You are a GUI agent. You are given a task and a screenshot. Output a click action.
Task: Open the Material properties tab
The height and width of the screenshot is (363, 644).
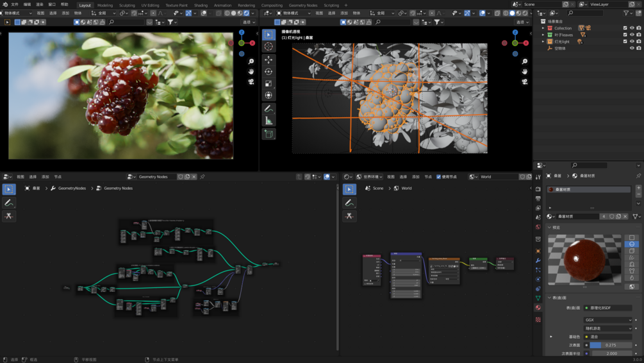538,307
